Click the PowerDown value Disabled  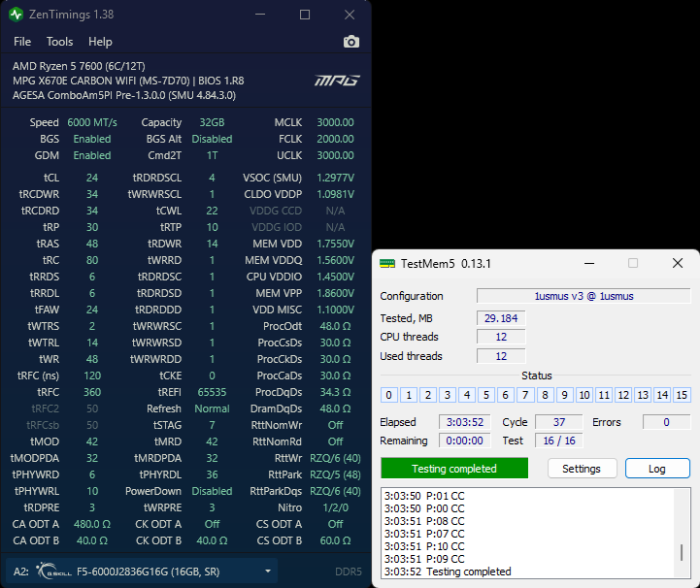212,491
